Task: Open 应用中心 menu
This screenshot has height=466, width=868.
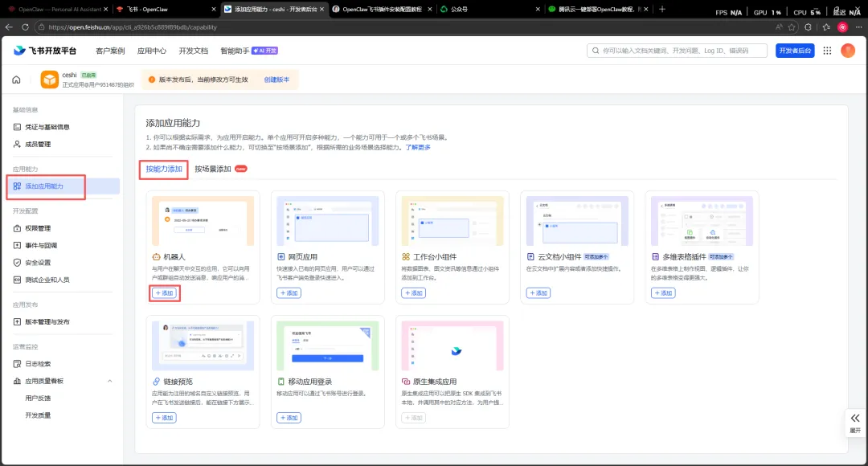Action: (x=152, y=51)
